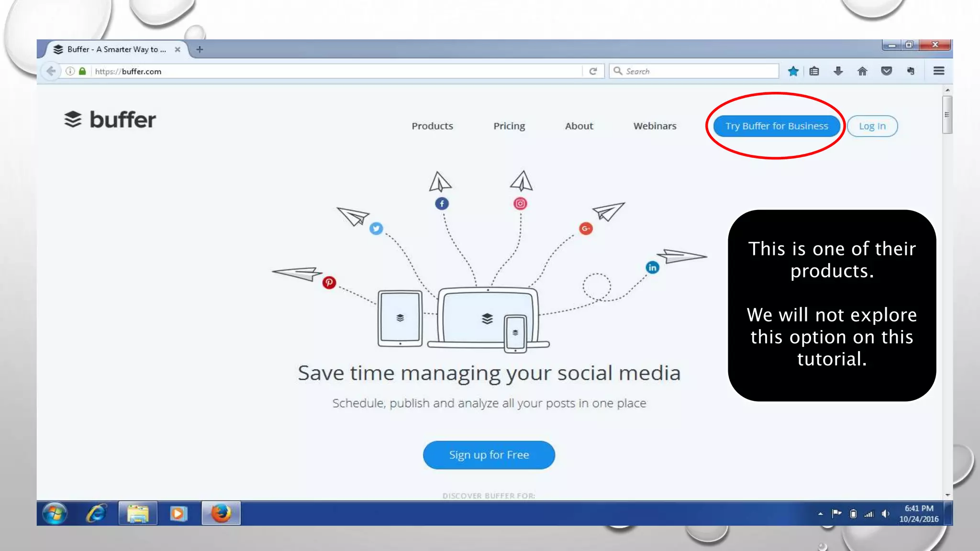Click Try Buffer for Business button
Image resolution: width=980 pixels, height=551 pixels.
[777, 126]
